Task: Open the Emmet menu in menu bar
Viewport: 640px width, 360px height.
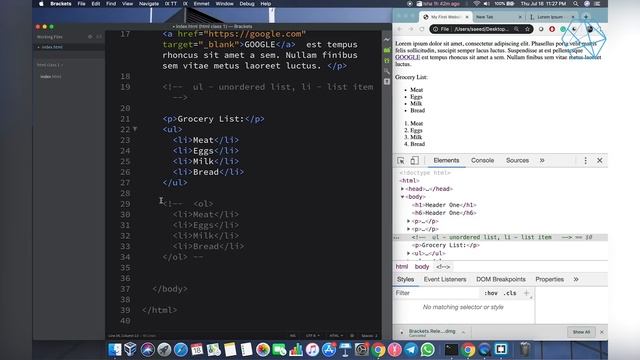Action: tap(201, 4)
